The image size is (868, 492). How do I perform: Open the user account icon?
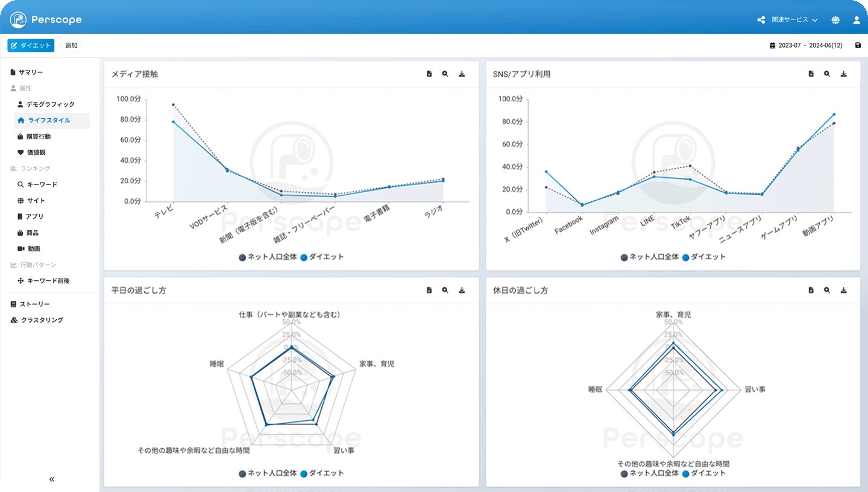click(857, 20)
